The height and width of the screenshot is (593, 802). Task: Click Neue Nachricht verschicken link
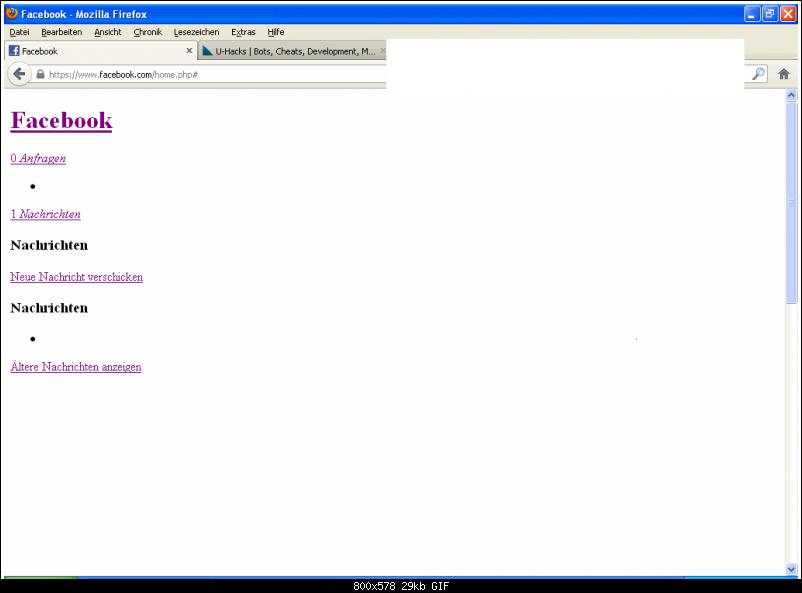pos(76,277)
